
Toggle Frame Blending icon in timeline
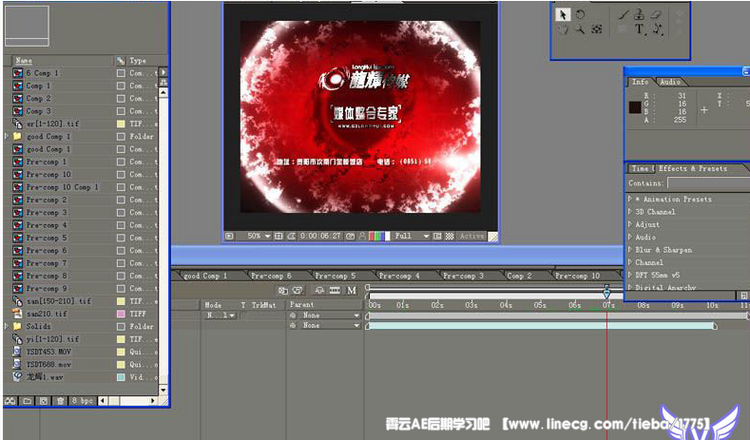tap(335, 290)
